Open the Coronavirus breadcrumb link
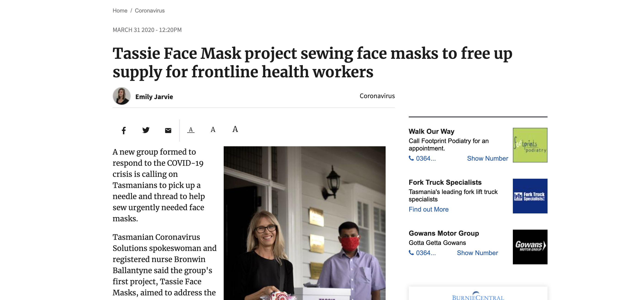Screen dimensions: 644x300 click(x=149, y=10)
